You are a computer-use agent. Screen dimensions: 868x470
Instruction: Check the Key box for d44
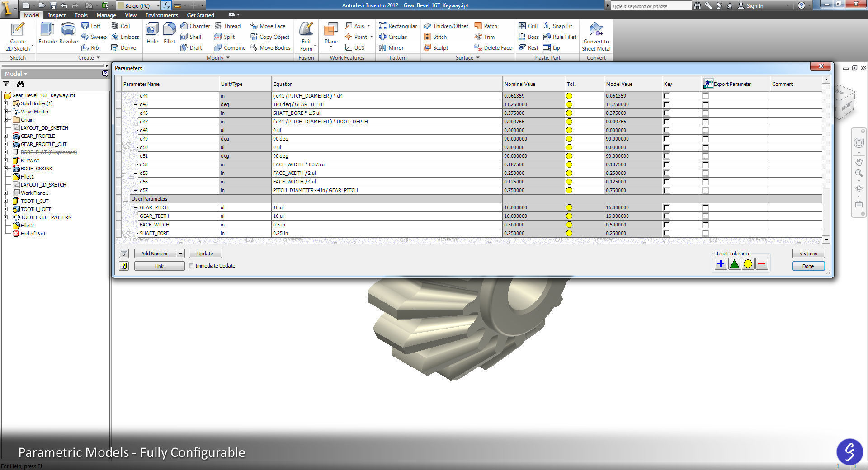click(666, 96)
